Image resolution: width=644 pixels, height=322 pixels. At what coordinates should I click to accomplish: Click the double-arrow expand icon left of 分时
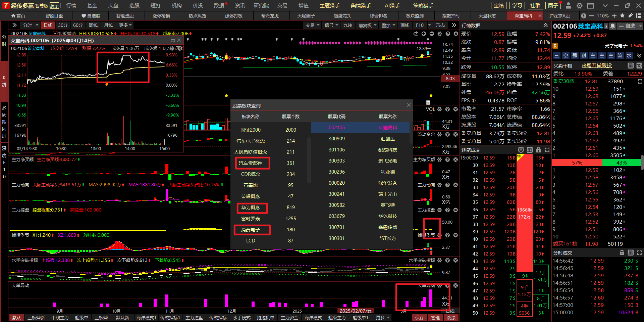point(14,25)
